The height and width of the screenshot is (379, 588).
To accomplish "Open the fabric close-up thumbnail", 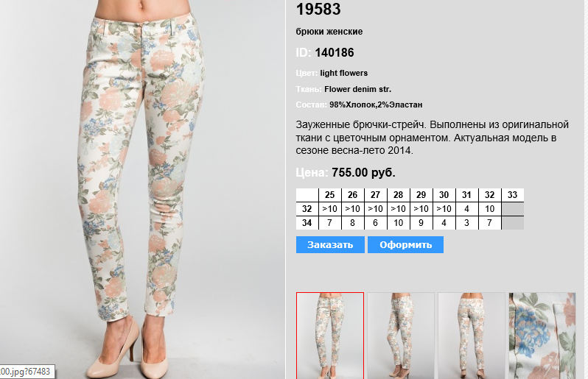I will [x=542, y=336].
